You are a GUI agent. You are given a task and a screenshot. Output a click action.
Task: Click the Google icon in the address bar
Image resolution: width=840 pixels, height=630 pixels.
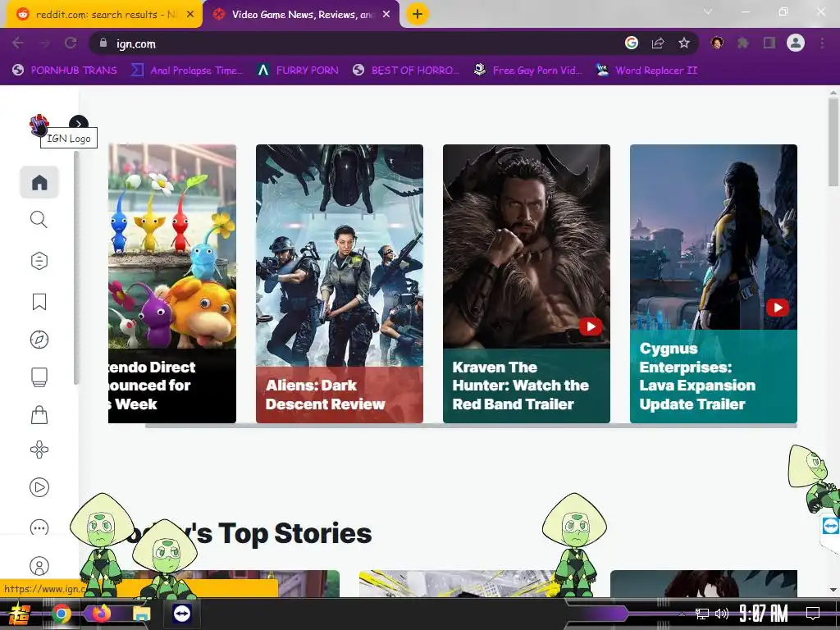click(x=632, y=43)
